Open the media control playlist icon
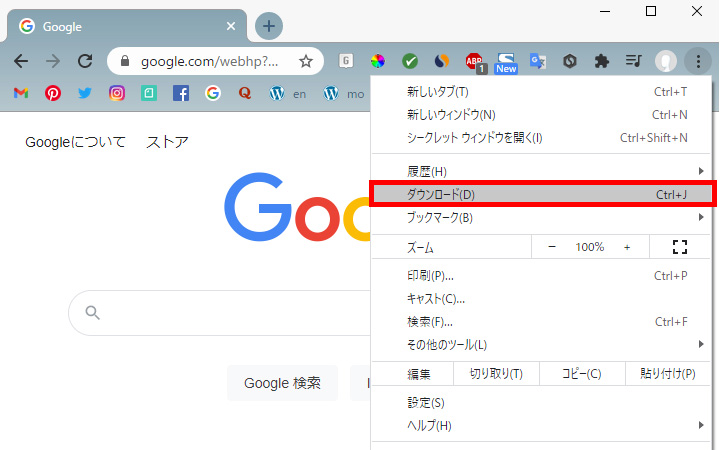Image resolution: width=720 pixels, height=450 pixels. click(634, 61)
